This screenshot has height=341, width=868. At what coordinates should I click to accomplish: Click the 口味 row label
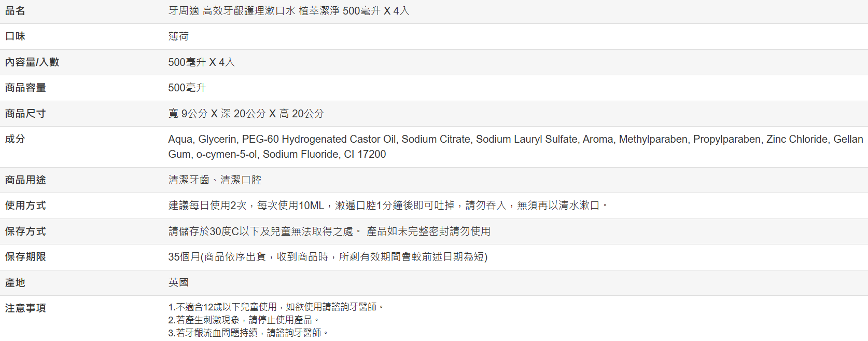pyautogui.click(x=15, y=36)
